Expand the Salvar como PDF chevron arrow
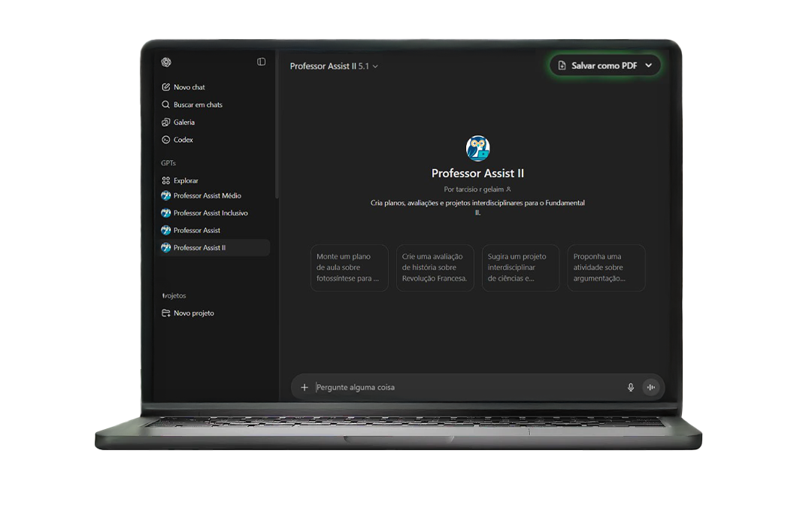Image resolution: width=812 pixels, height=505 pixels. [648, 65]
